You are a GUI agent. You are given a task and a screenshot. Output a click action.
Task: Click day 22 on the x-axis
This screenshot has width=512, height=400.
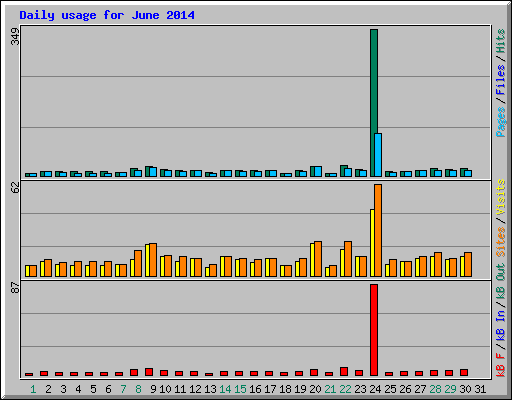point(345,389)
